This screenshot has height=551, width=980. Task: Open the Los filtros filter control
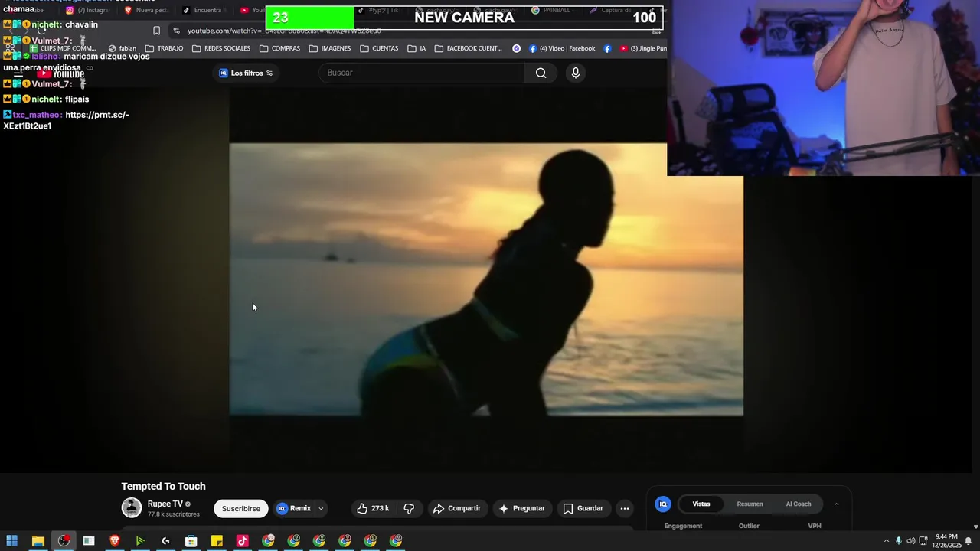point(247,73)
